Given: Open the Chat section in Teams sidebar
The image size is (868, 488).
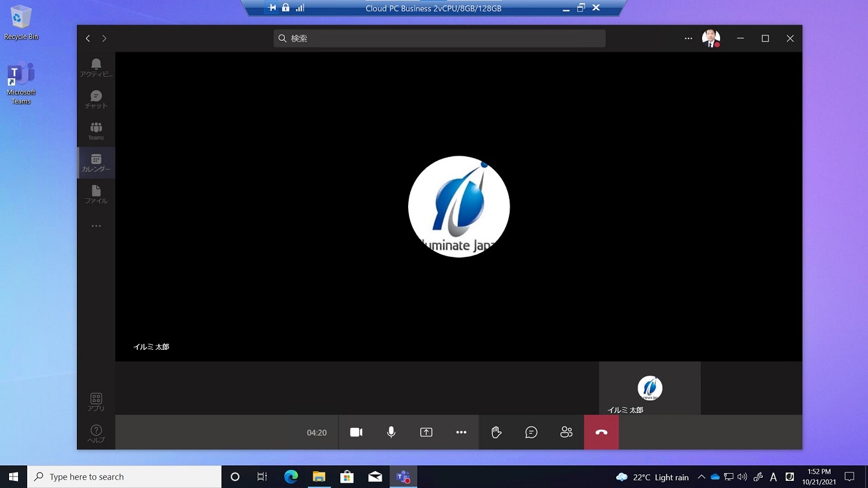Looking at the screenshot, I should click(96, 99).
